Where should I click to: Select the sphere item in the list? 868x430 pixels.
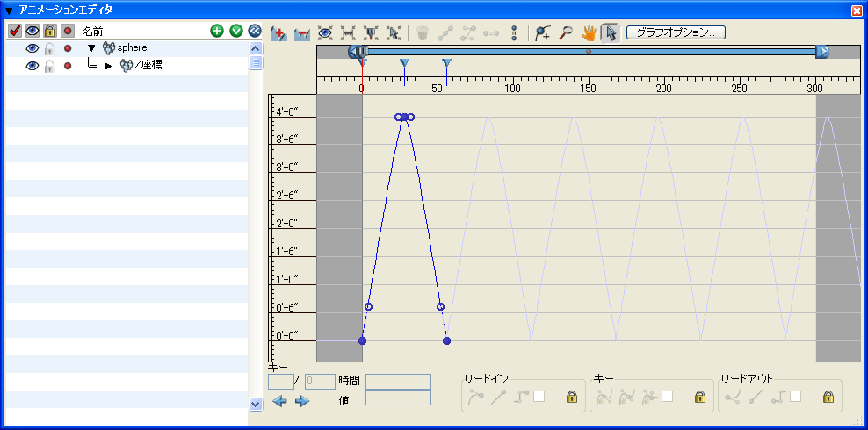point(132,47)
